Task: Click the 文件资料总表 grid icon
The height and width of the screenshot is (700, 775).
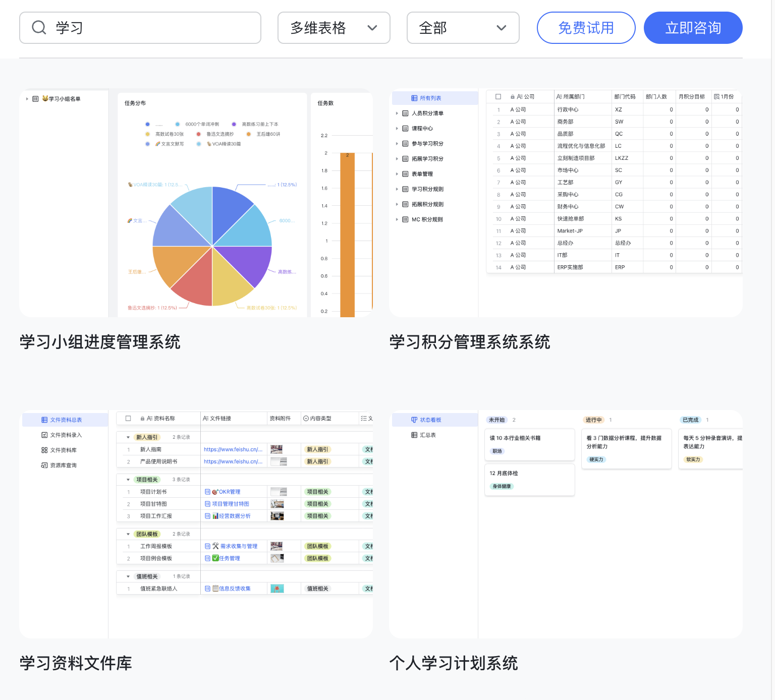Action: pos(44,420)
